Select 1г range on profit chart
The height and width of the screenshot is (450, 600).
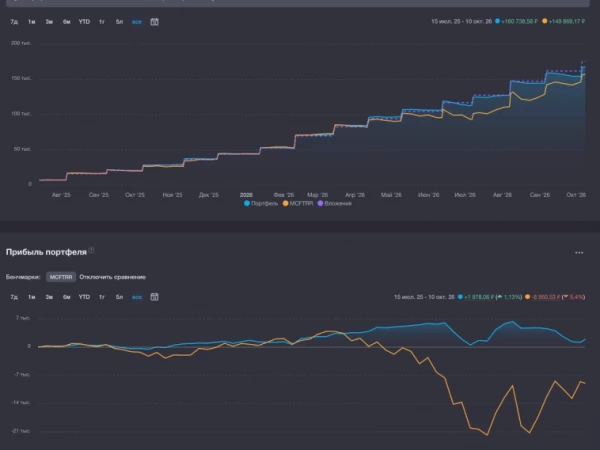coord(102,297)
